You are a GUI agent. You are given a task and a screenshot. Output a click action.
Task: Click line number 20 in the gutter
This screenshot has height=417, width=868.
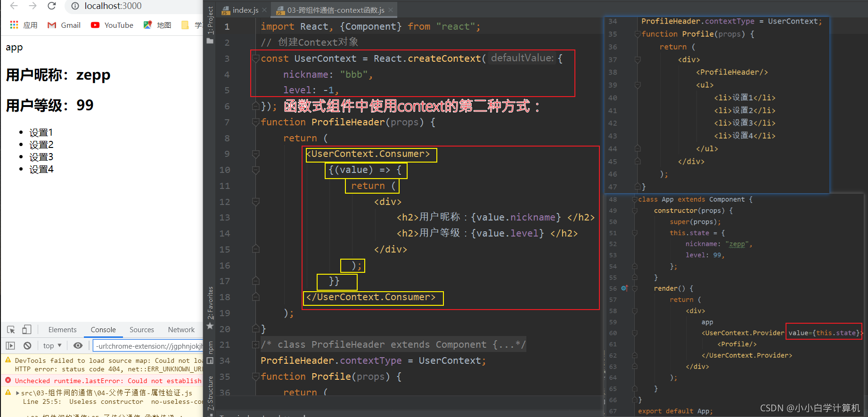225,329
